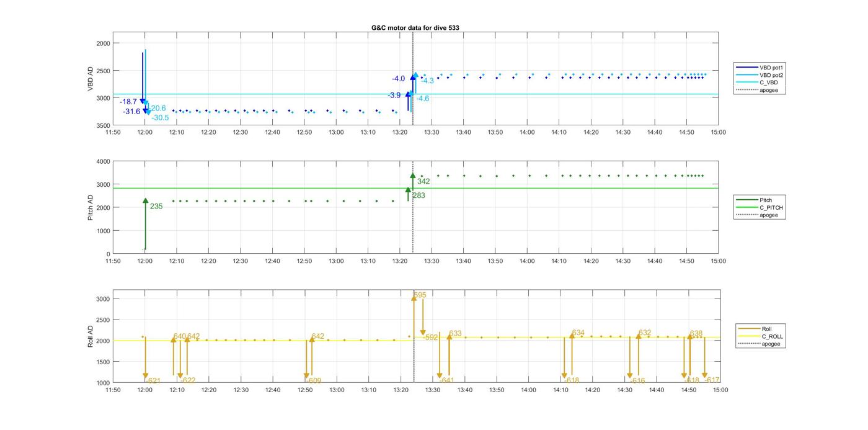Click the '633' roll annotation
This screenshot has height=430, width=868.
[x=455, y=334]
